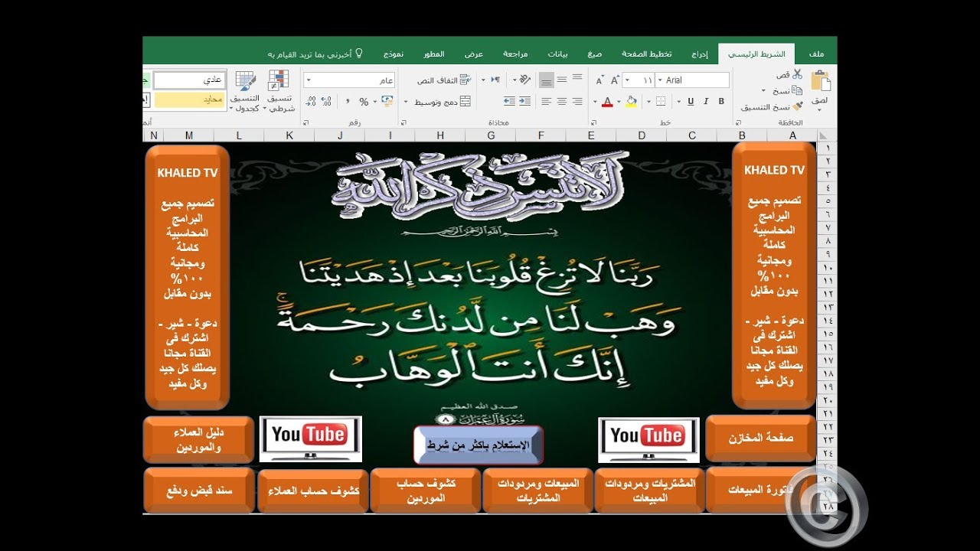Screen dimensions: 980x551
Task: Decrease font size with the small A icon
Action: pos(599,80)
